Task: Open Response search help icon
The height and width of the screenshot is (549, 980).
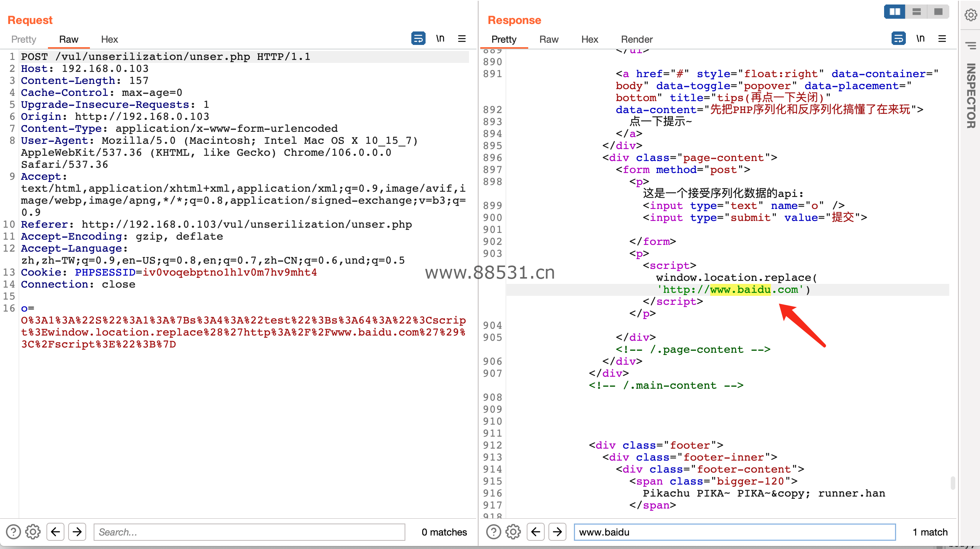Action: [493, 531]
